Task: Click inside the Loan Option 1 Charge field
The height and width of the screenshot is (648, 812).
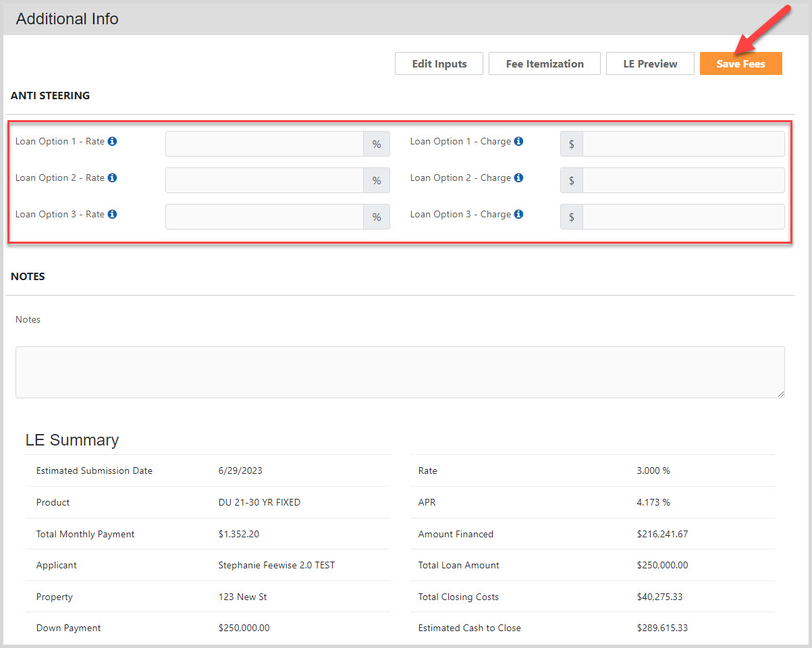Action: [x=682, y=143]
